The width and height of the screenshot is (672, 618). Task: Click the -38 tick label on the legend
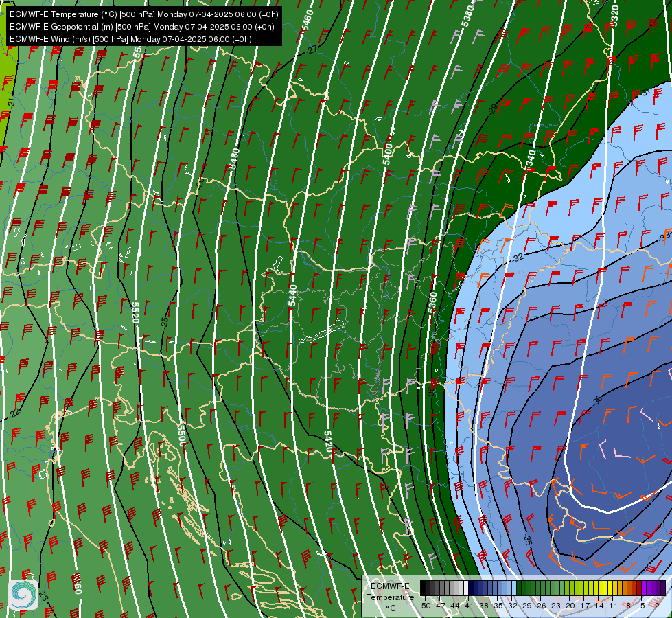482,606
